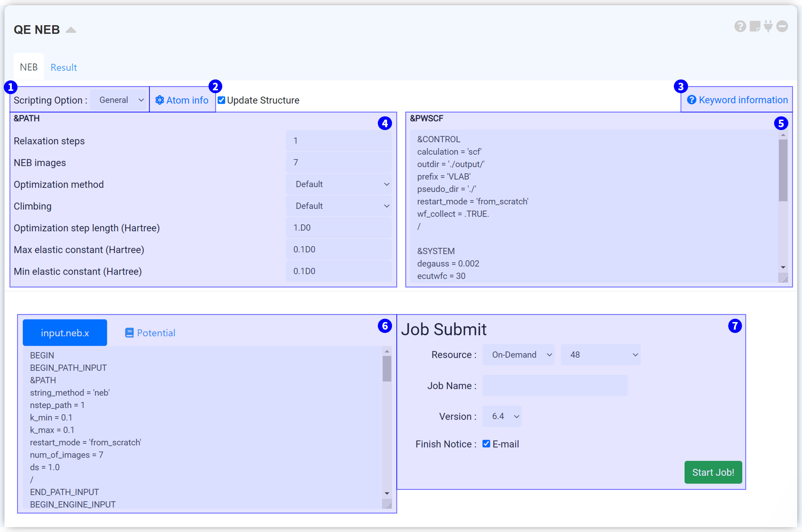
Task: Collapse the QE NEB panel with the caret
Action: 71,30
